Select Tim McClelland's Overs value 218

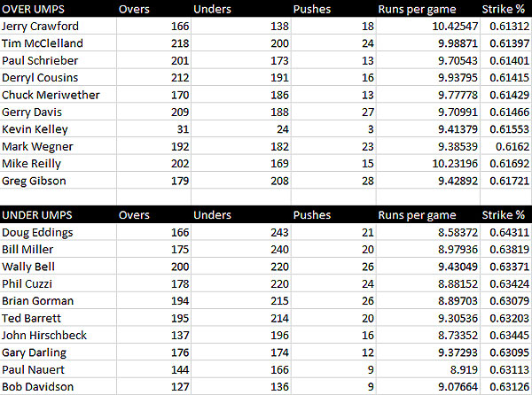click(153, 43)
